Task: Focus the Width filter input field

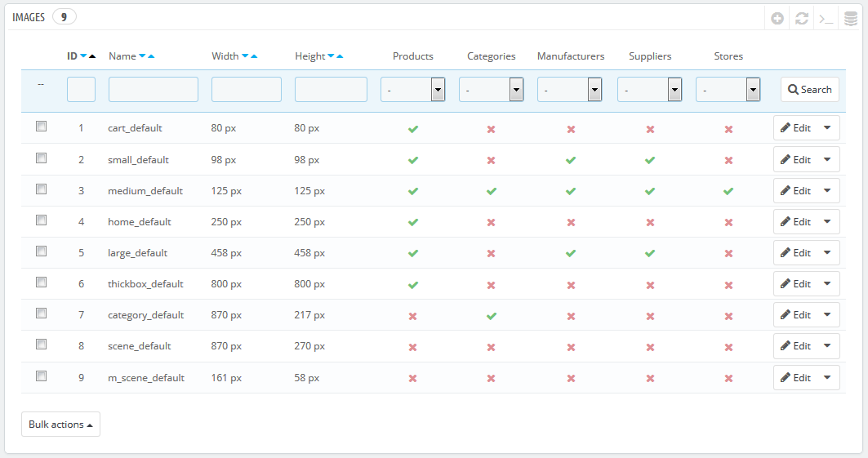Action: click(247, 89)
